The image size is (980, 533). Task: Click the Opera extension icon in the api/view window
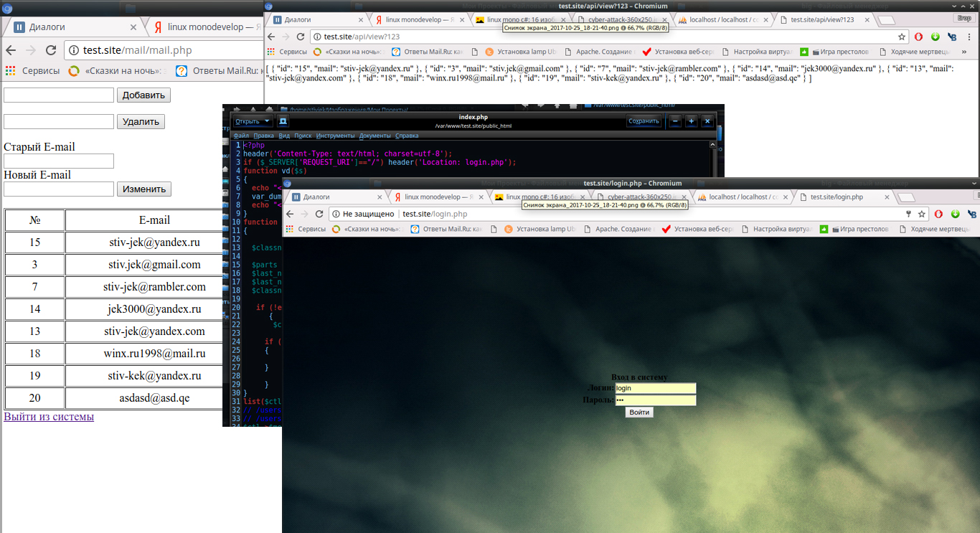[918, 37]
